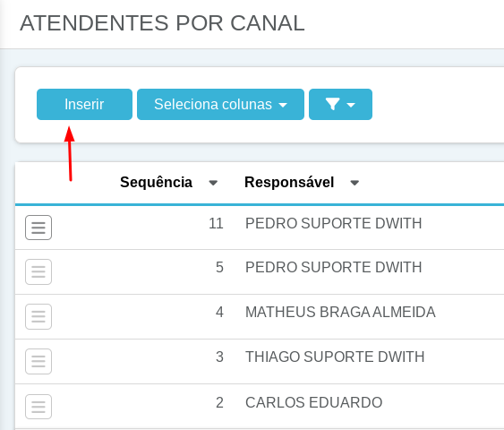Viewport: 504px width, 430px height.
Task: Open the filter funnel dropdown
Action: click(340, 104)
